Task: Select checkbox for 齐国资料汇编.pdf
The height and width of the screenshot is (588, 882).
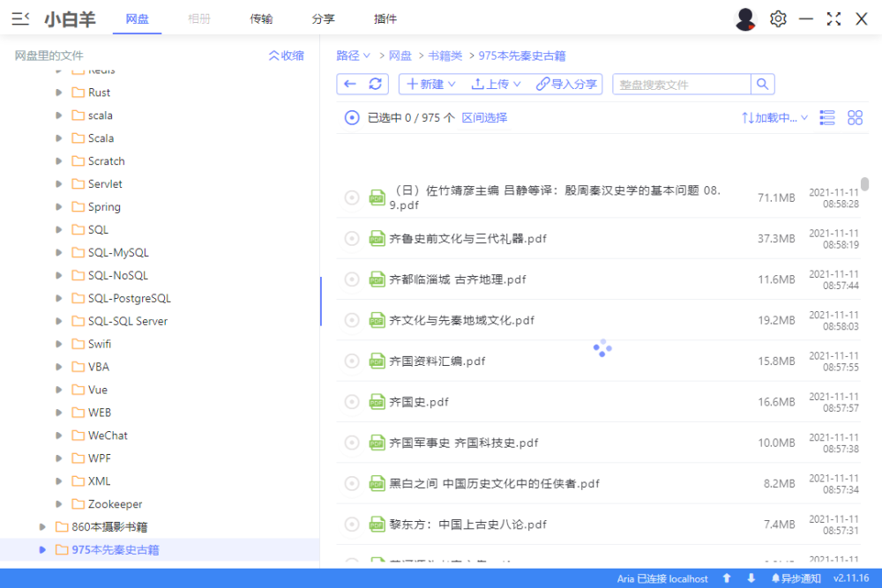Action: pyautogui.click(x=352, y=361)
